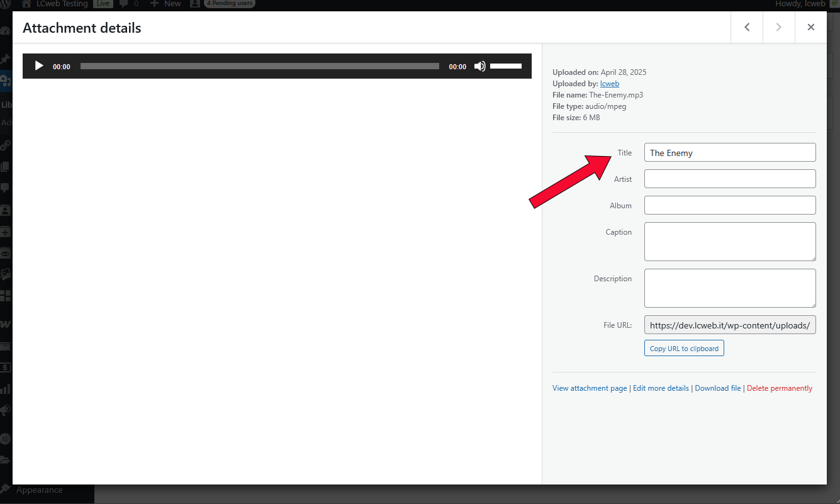Open View attachment page link
This screenshot has width=840, height=504.
point(590,388)
